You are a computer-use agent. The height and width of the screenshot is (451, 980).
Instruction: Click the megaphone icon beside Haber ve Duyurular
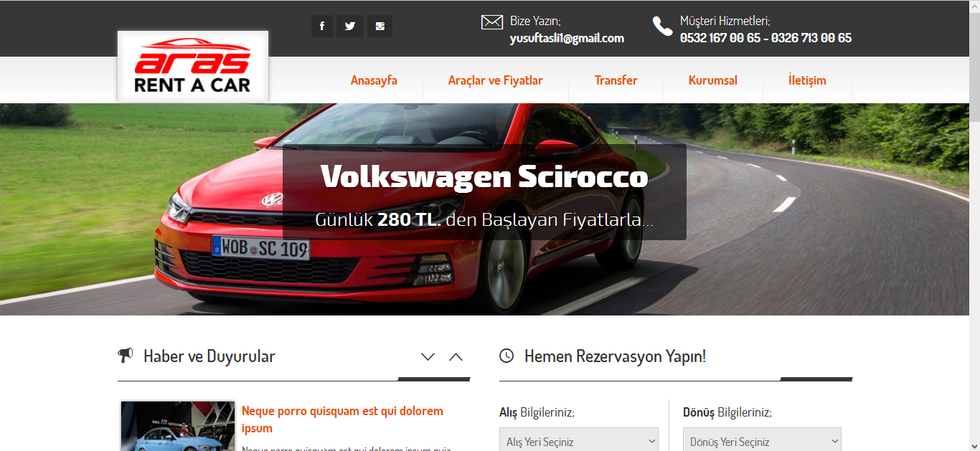(126, 355)
